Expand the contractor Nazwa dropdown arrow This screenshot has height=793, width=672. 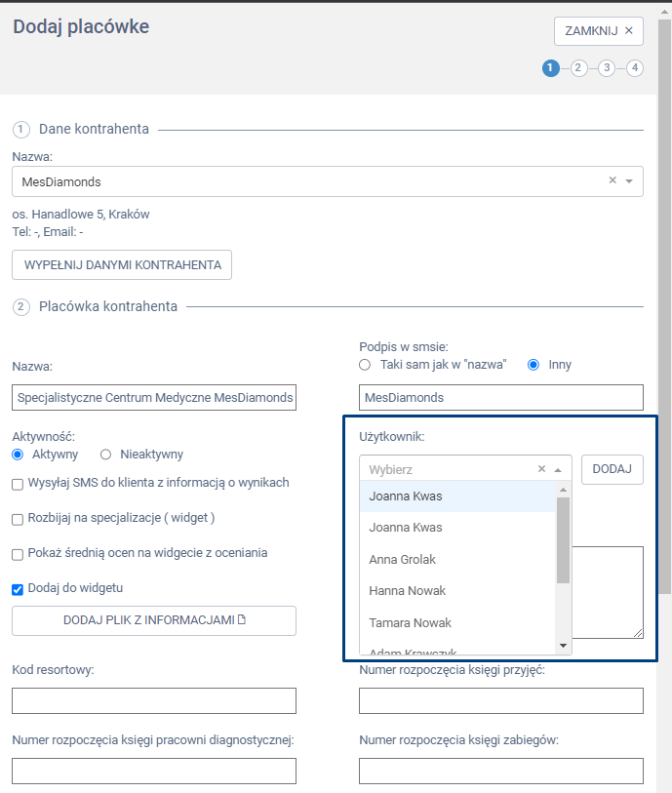tap(629, 181)
